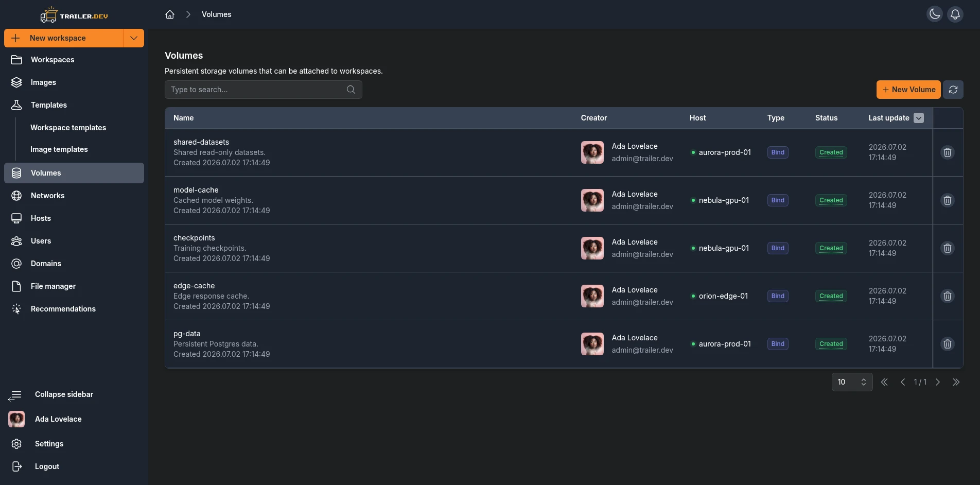Screen dimensions: 980x485
Task: Delete the shared-datasets volume
Action: (x=948, y=152)
